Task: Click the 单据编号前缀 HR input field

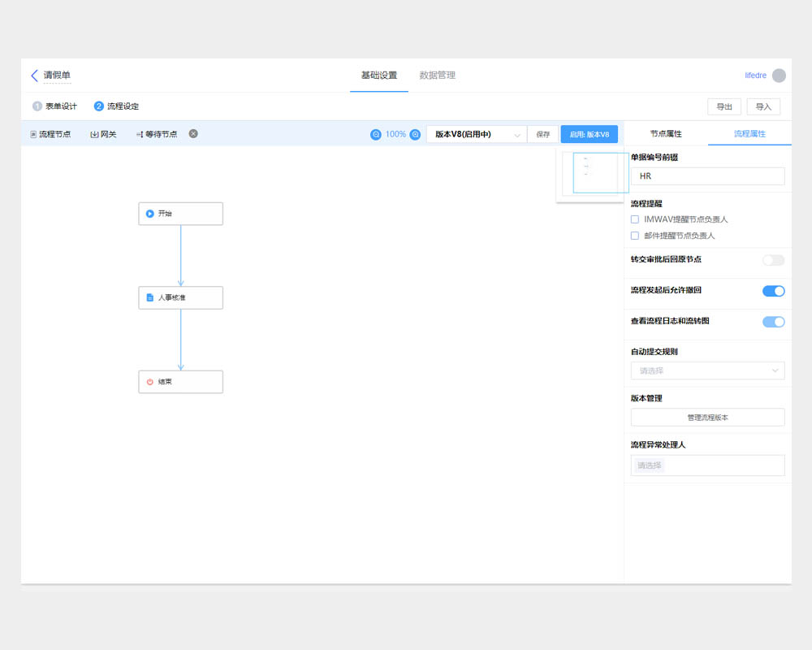Action: 707,176
